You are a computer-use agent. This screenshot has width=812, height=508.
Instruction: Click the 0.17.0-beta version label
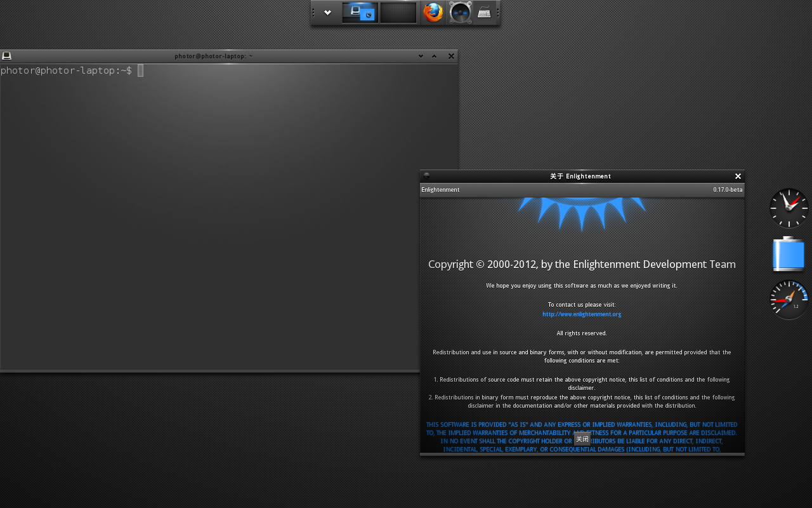pyautogui.click(x=728, y=190)
